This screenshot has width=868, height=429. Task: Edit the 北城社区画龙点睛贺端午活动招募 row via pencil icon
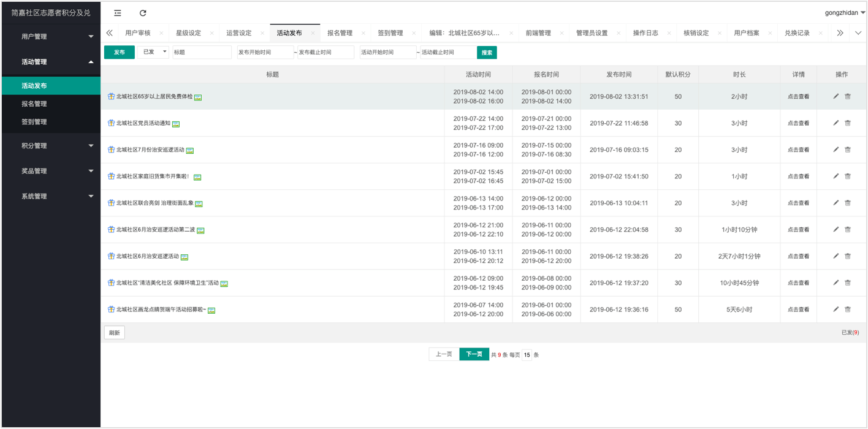(836, 309)
